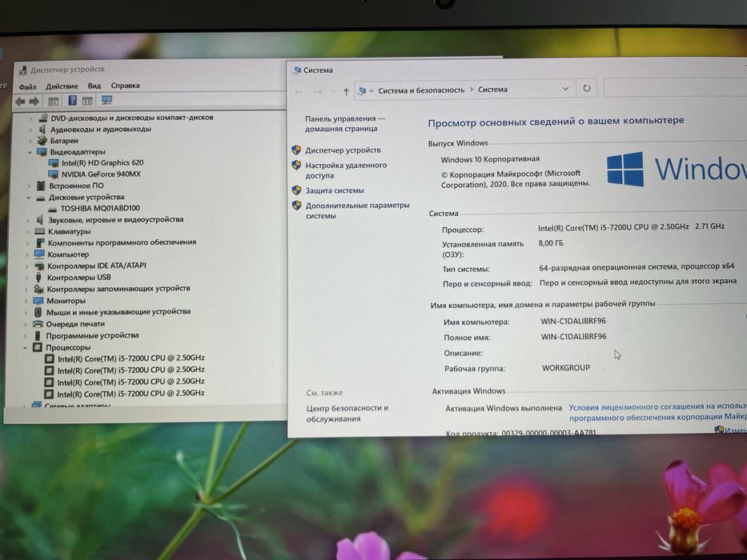This screenshot has width=747, height=560.
Task: Collapse the Видеоадаптеры node
Action: pos(30,152)
